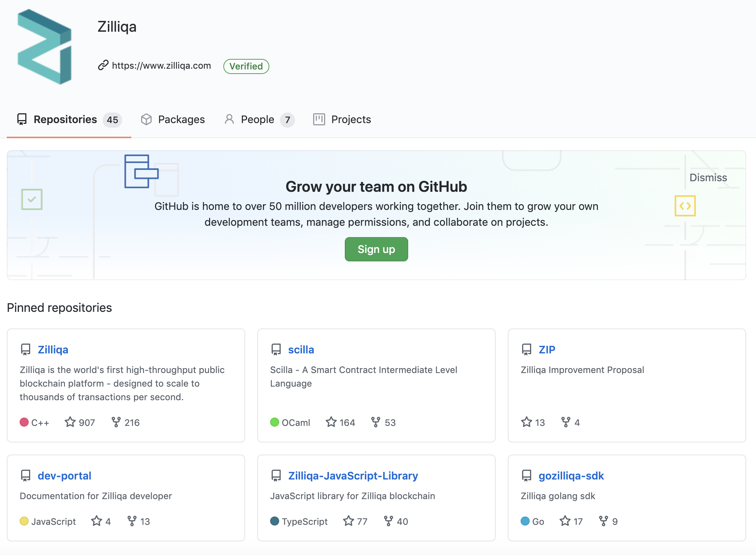Click the fork icon for ZIP repository
The width and height of the screenshot is (756, 555).
pyautogui.click(x=565, y=422)
